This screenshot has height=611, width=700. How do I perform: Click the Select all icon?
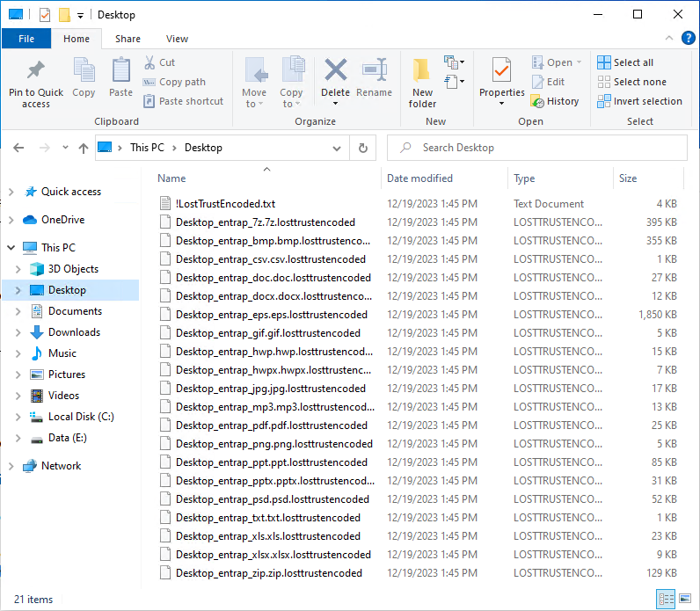point(603,62)
